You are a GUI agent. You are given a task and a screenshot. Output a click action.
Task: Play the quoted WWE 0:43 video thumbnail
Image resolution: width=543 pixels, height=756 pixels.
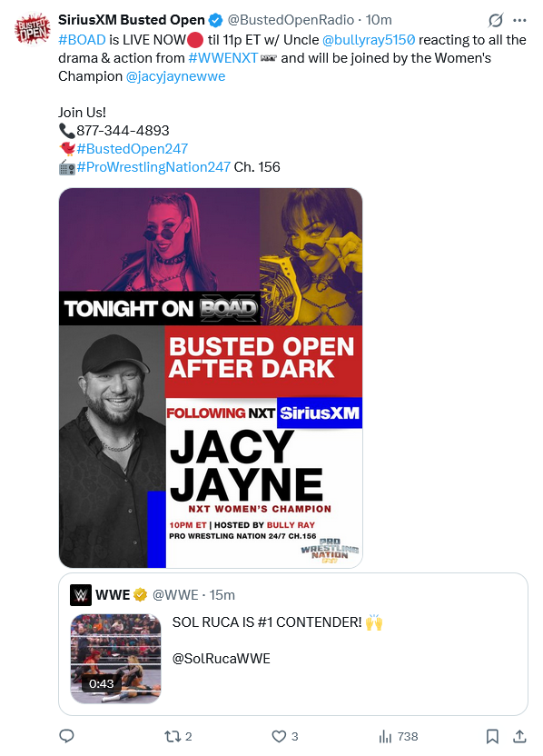[115, 659]
